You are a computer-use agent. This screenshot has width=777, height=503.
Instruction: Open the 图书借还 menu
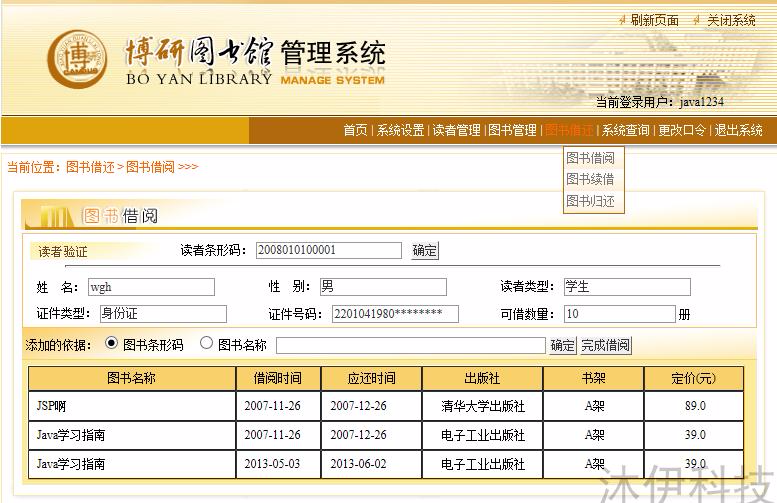(569, 130)
